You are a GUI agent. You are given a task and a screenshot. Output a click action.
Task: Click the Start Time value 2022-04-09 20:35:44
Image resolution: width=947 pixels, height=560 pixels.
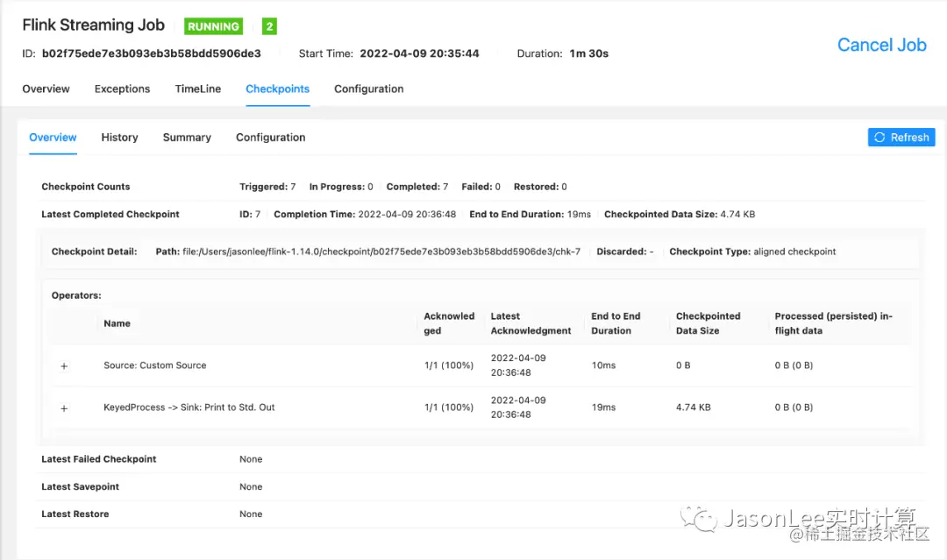(x=419, y=53)
